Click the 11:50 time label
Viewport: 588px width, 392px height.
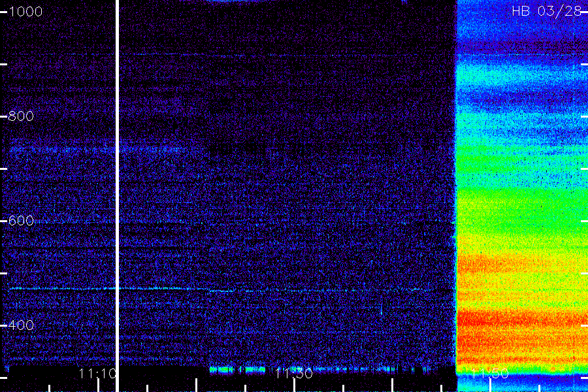490,374
